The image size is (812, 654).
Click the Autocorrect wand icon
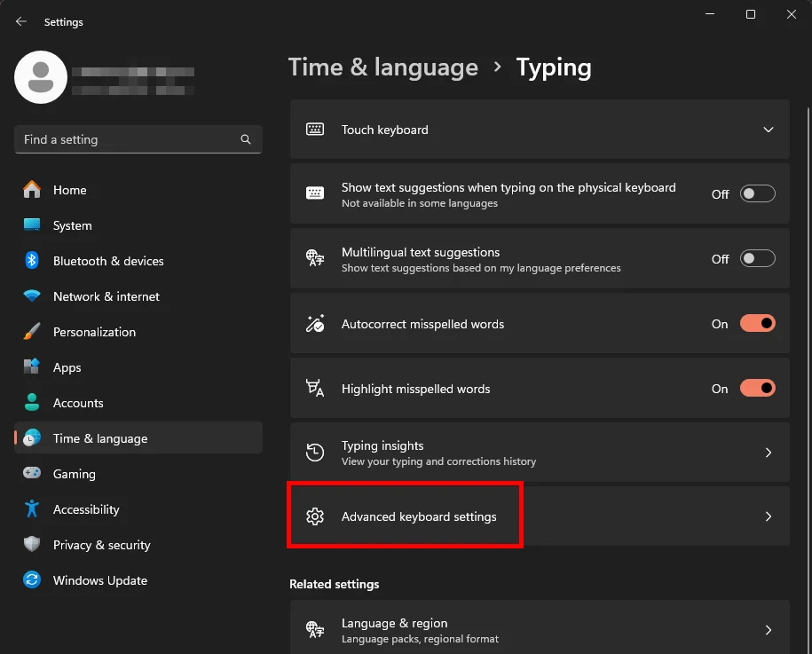(x=315, y=324)
